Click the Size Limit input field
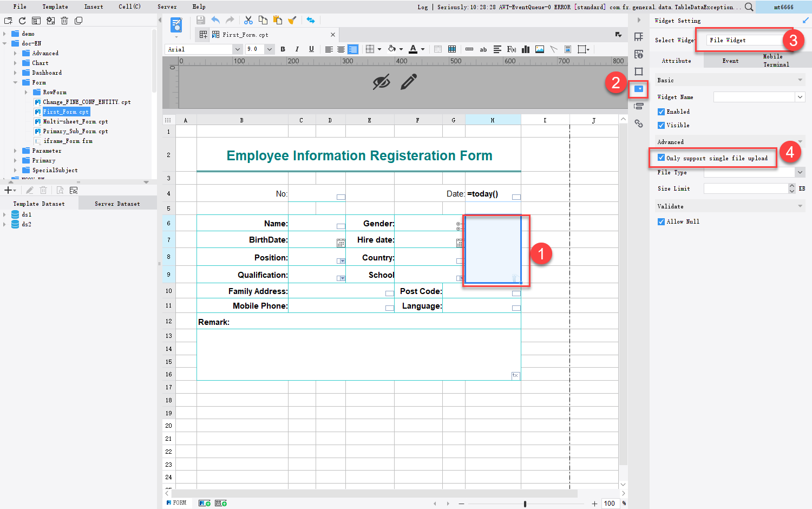The width and height of the screenshot is (812, 509). click(x=746, y=188)
